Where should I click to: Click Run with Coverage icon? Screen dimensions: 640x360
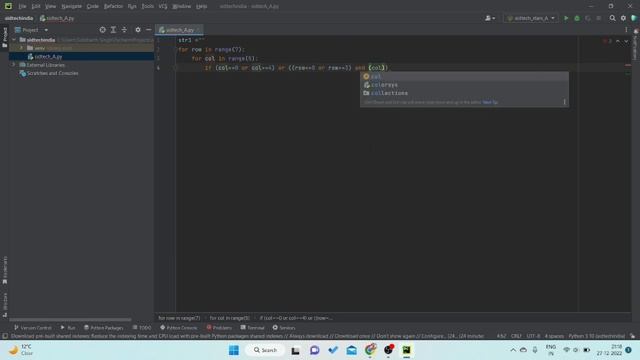tap(588, 18)
